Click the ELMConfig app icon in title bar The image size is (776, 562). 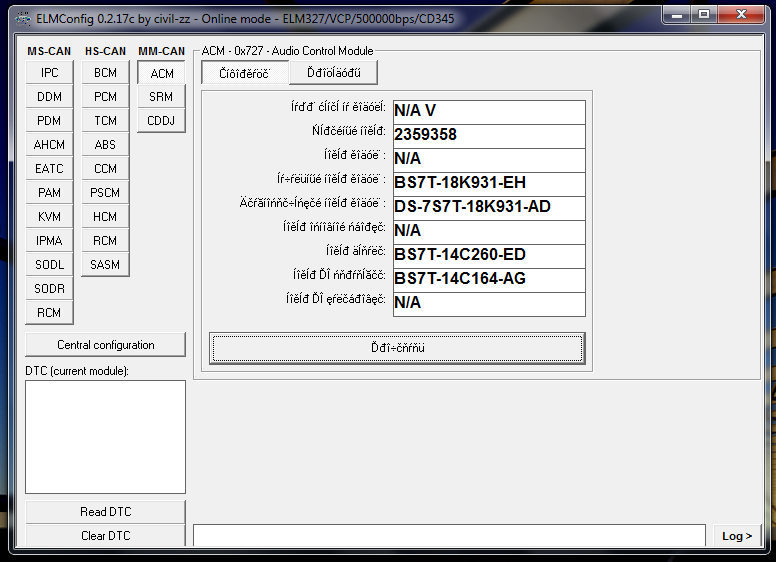click(18, 15)
